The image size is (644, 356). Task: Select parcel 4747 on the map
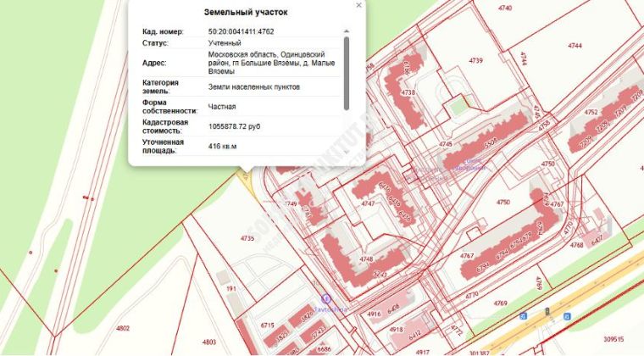368,203
